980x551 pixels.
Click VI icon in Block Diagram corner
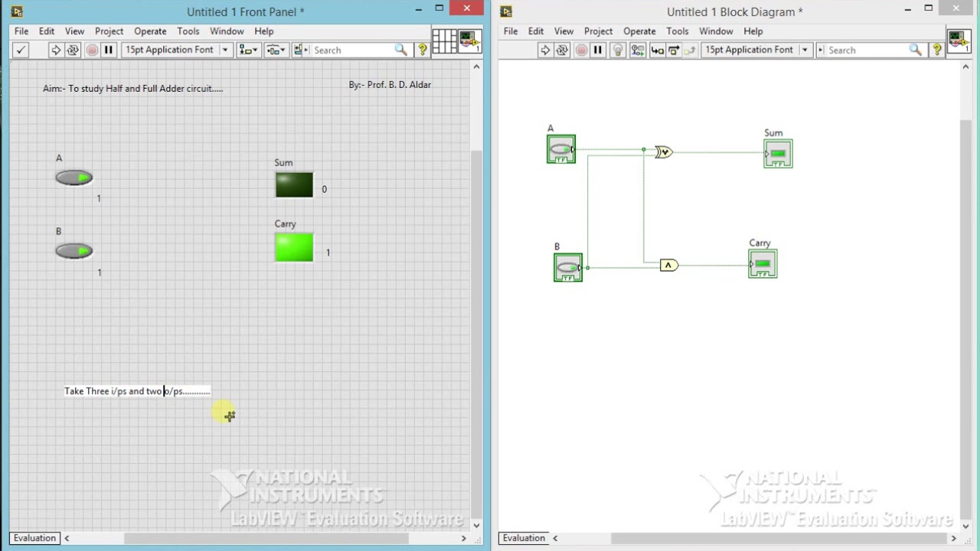[x=959, y=41]
